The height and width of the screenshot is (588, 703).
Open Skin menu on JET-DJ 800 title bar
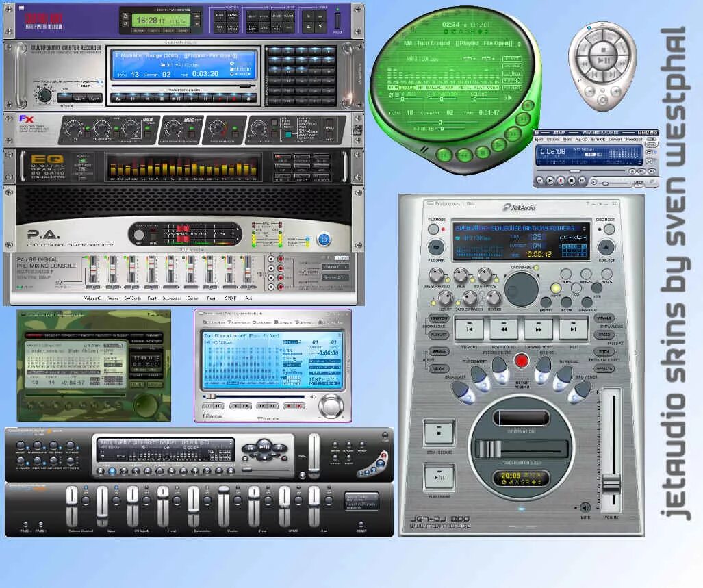tap(471, 203)
